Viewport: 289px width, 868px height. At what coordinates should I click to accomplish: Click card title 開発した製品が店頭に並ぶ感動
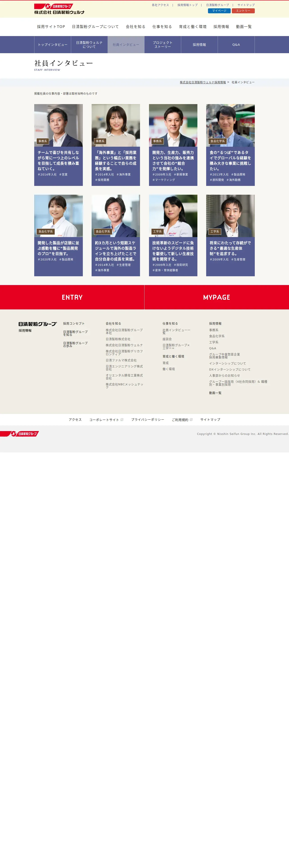58,248
